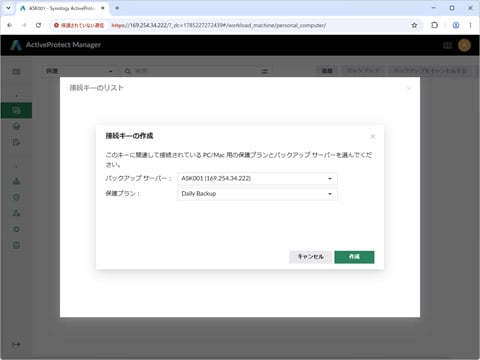This screenshot has height=360, width=480.
Task: Click the address bar URL
Action: [x=219, y=25]
